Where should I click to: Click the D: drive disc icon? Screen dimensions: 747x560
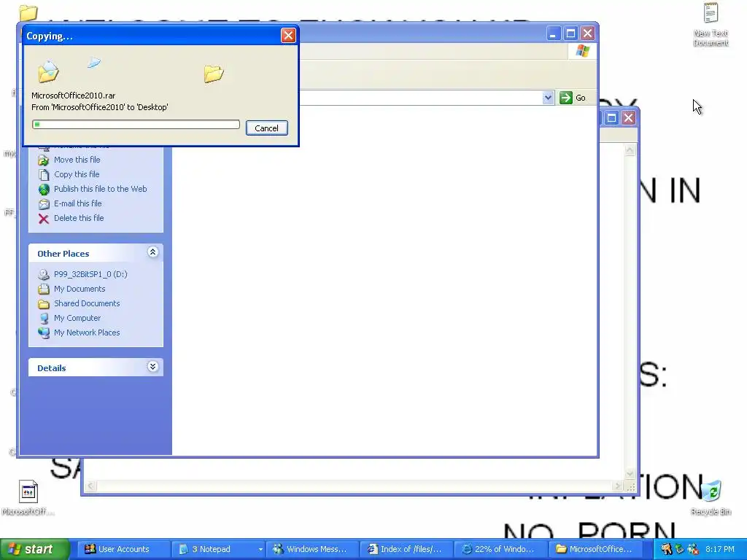pos(43,274)
